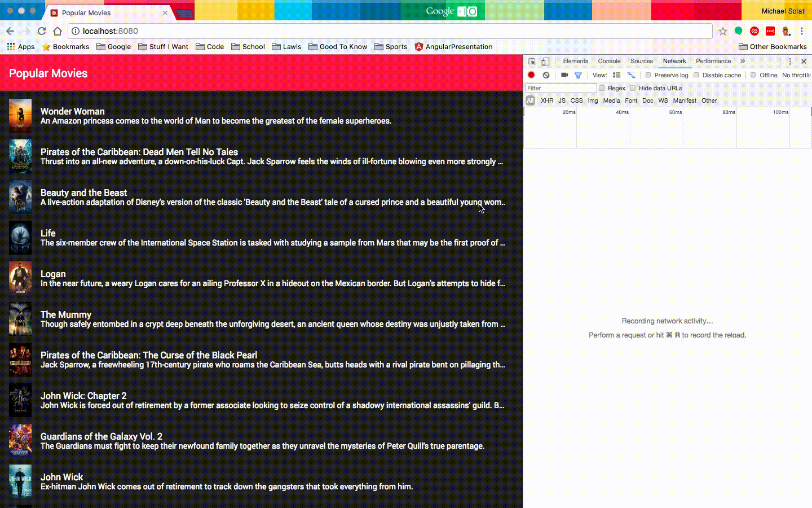
Task: Click the red Authy extension icon
Action: pyautogui.click(x=754, y=31)
